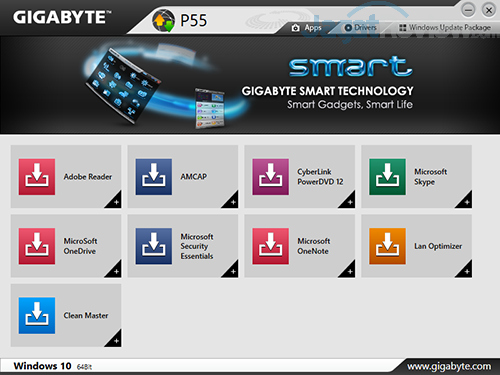Image resolution: width=500 pixels, height=375 pixels.
Task: Minimize the Smart Update window
Action: 468,10
